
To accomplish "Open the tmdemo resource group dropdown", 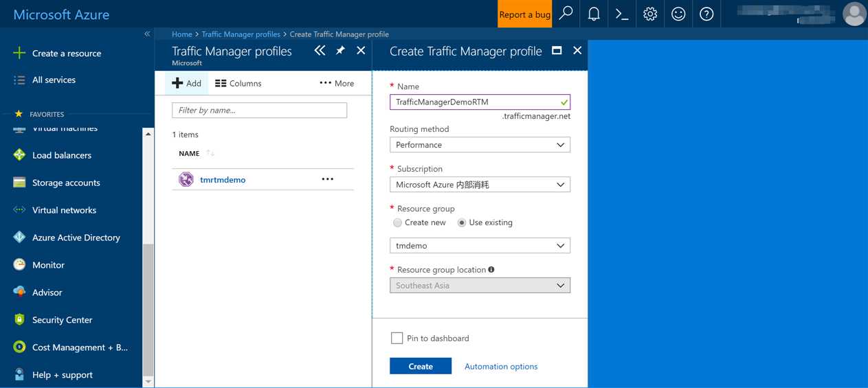I will point(480,245).
